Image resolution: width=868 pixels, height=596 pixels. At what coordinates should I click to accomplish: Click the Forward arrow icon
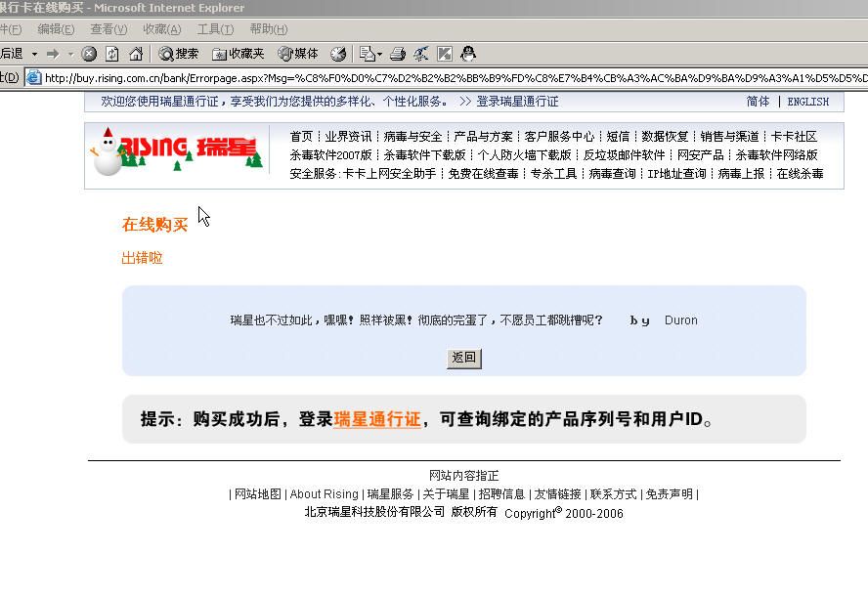coord(53,54)
